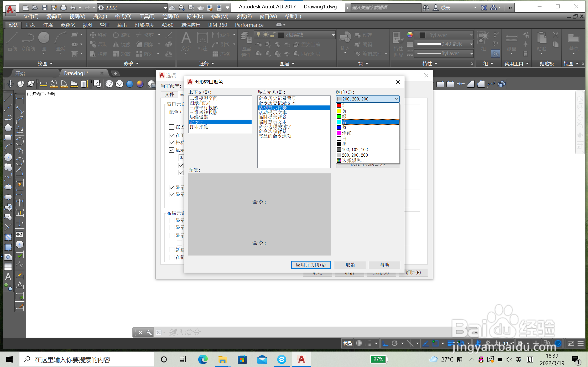Select the 文字 text tool in ribbon
Viewport: 588px width, 367px height.
click(x=186, y=42)
